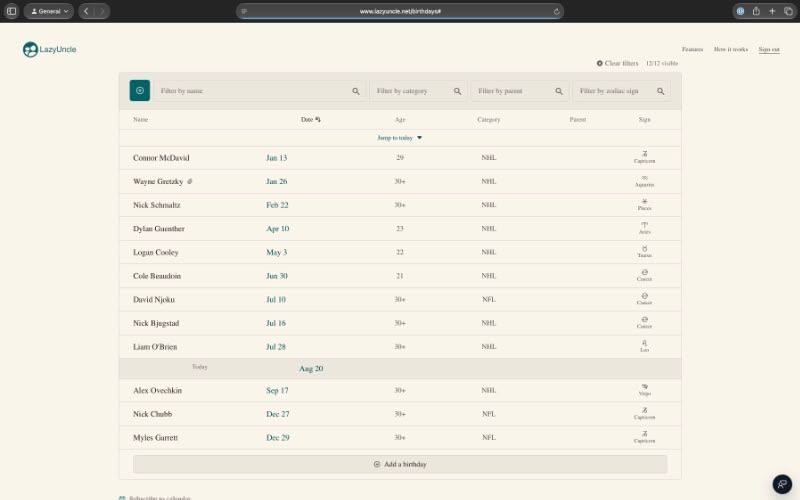This screenshot has width=800, height=500.
Task: Open the Safari share menu
Action: pos(756,11)
